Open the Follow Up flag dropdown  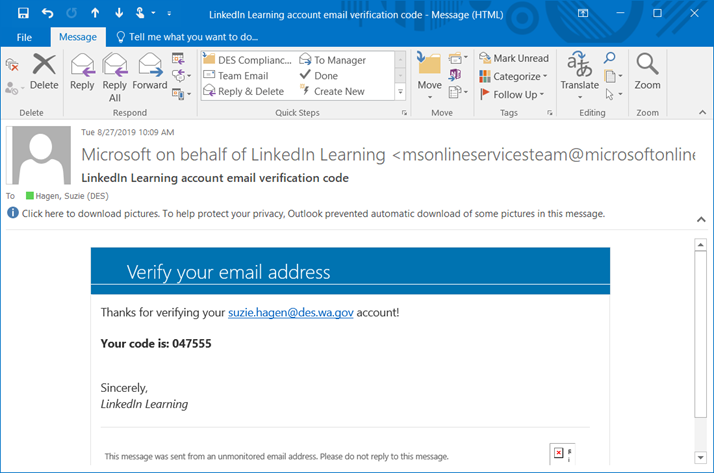(x=512, y=94)
